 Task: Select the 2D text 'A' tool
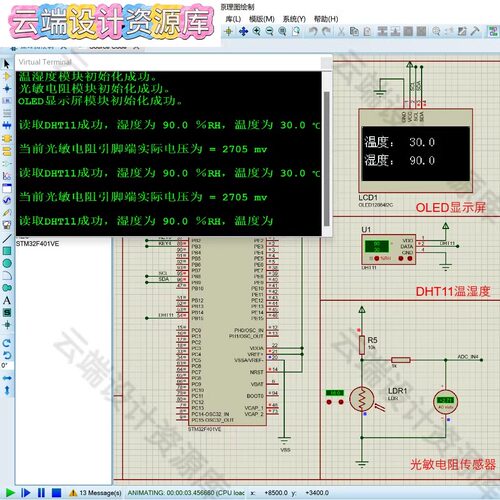(7, 300)
